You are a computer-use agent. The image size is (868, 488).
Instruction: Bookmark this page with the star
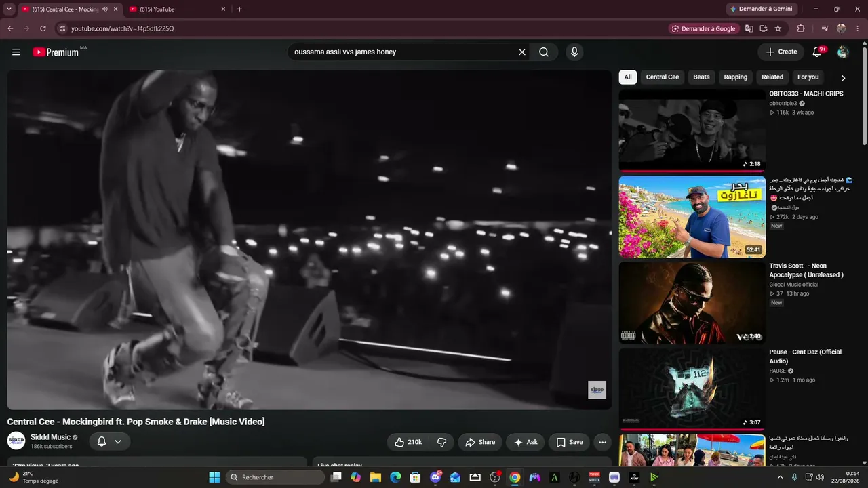pyautogui.click(x=778, y=28)
